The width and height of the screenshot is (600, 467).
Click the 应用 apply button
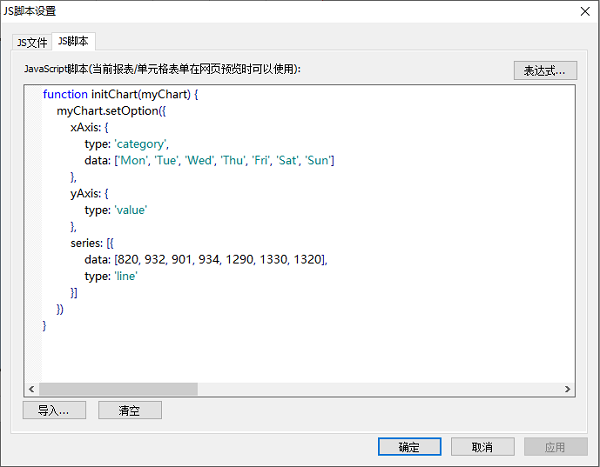(x=555, y=447)
